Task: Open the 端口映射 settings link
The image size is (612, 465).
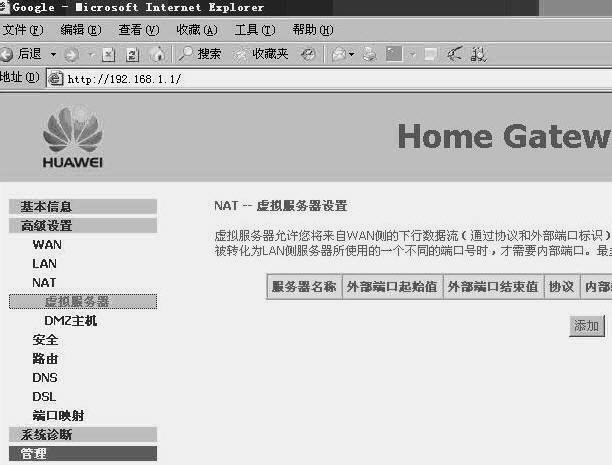Action: (x=59, y=416)
